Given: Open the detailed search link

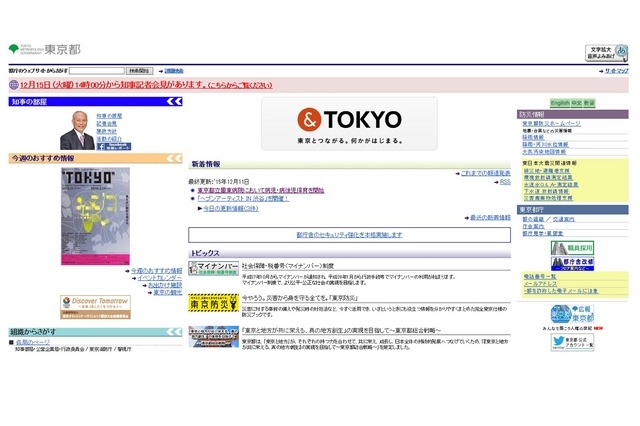Looking at the screenshot, I should point(174,71).
